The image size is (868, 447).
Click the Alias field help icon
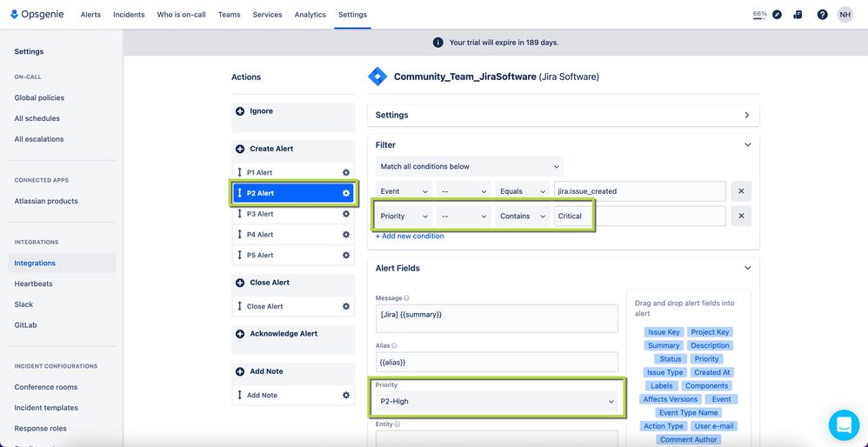(x=394, y=346)
